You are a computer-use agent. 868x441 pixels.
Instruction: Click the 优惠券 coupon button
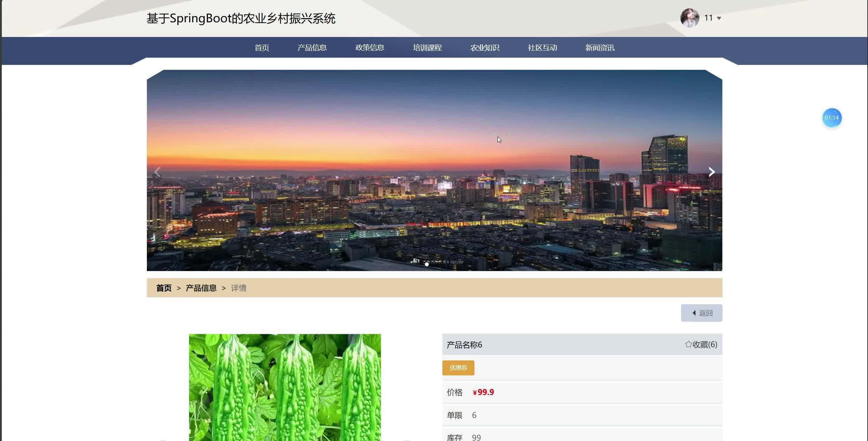tap(458, 368)
